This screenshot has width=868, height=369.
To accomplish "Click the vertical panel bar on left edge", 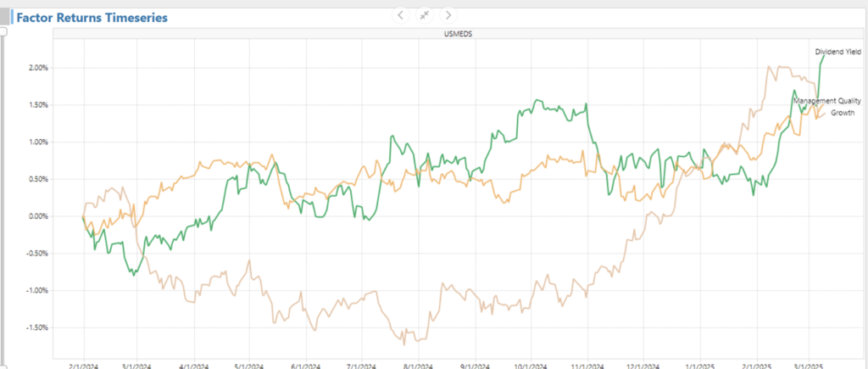I will point(3,204).
